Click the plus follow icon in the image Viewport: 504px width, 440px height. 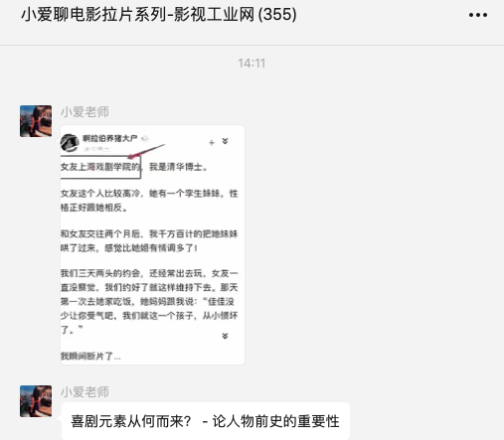[x=212, y=143]
